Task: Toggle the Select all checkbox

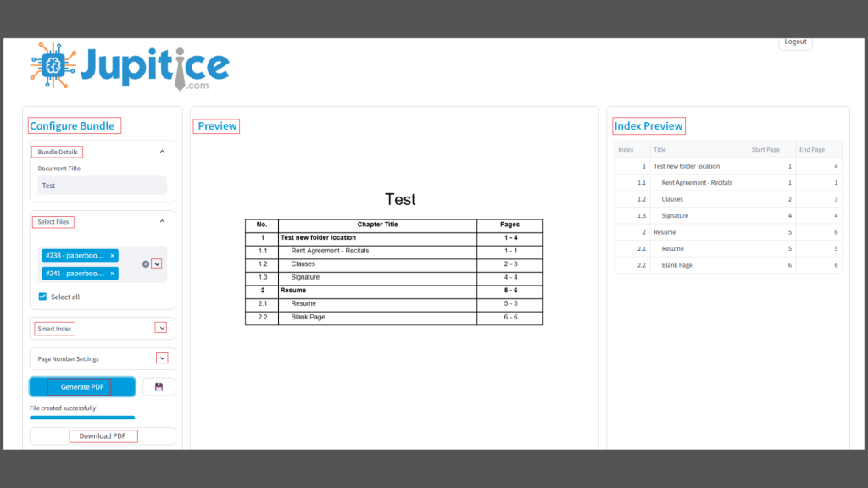Action: pos(42,297)
